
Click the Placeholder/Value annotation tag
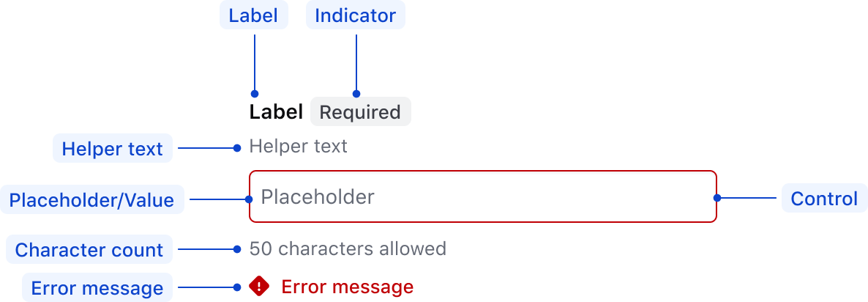tap(92, 199)
